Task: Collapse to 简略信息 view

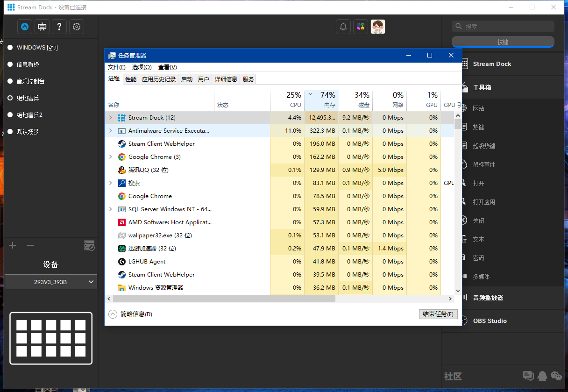Action: point(130,314)
